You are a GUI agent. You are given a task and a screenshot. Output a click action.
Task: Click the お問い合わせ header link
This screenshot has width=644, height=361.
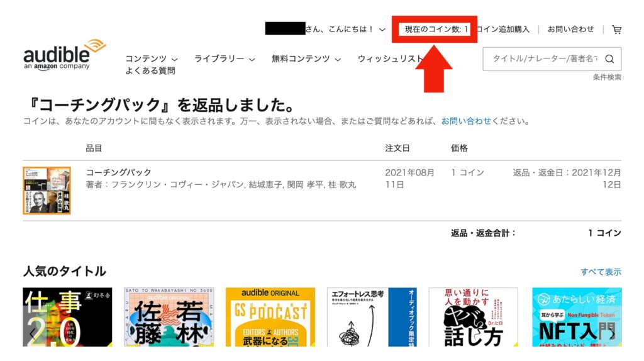pos(570,29)
